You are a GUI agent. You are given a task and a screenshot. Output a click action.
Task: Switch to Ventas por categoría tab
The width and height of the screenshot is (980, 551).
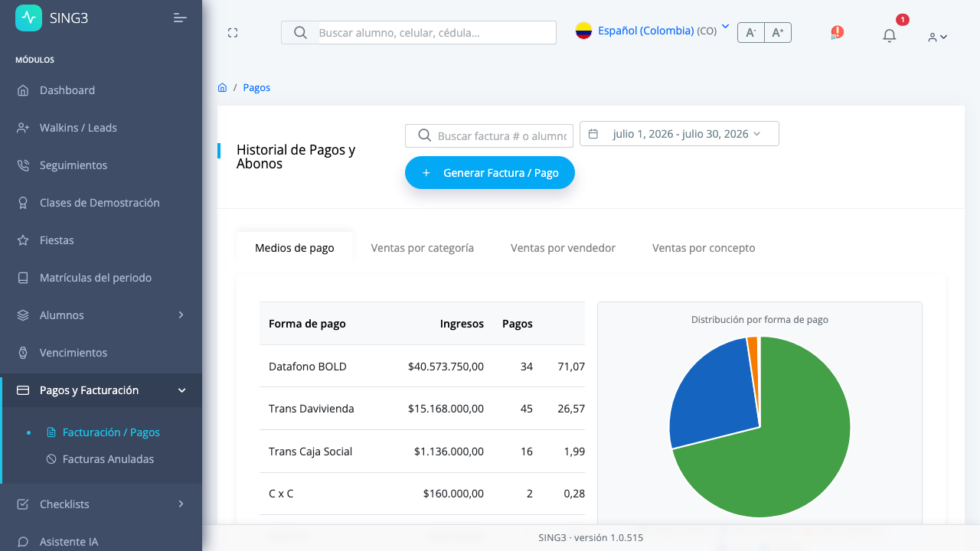coord(423,248)
